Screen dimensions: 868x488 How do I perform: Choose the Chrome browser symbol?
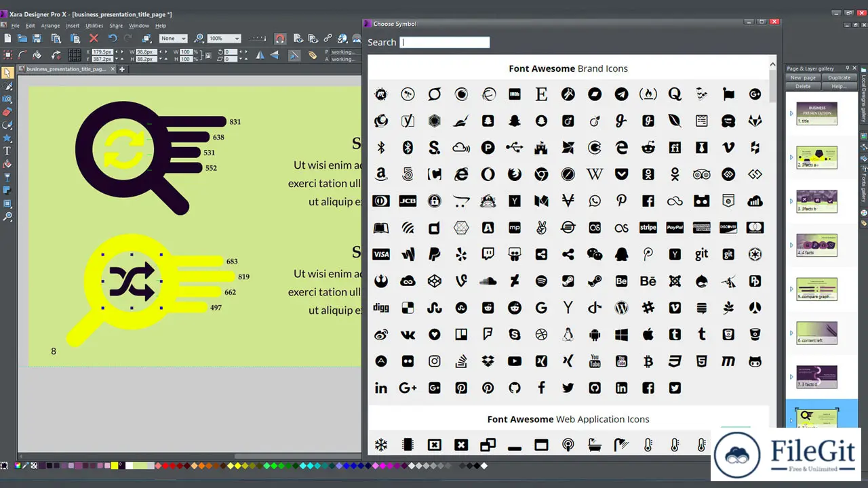[x=541, y=174]
